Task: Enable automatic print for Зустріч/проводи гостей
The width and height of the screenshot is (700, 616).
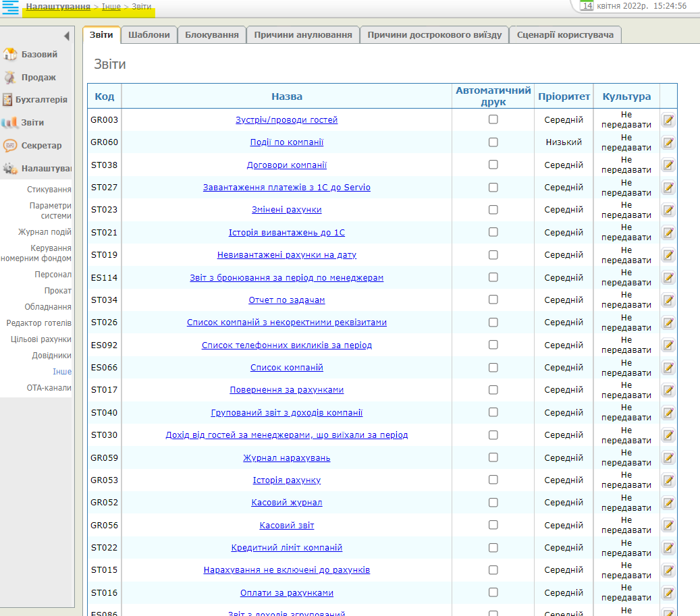Action: click(x=493, y=119)
